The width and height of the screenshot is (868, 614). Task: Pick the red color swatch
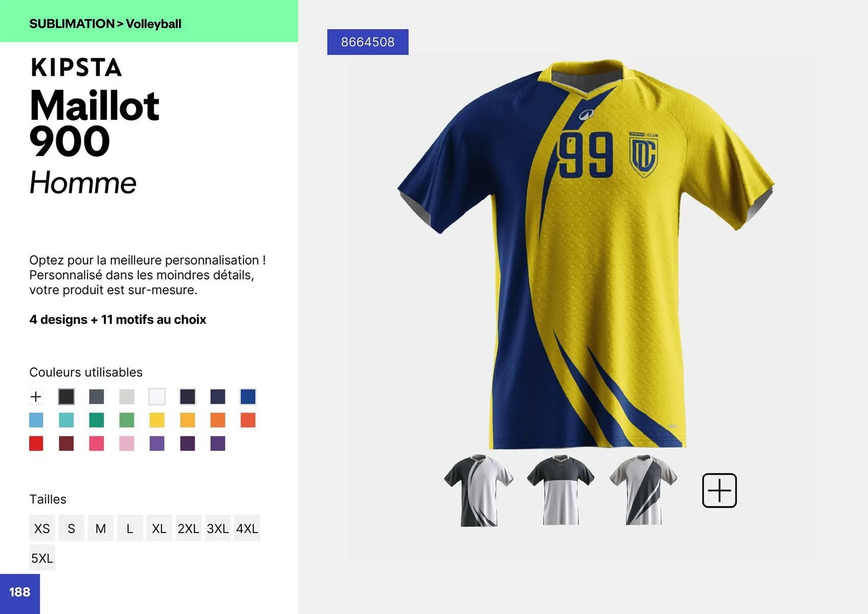(36, 444)
